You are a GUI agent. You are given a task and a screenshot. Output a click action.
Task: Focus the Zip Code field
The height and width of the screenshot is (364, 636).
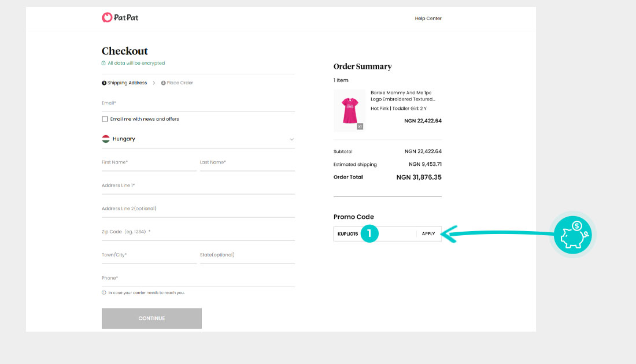point(198,232)
